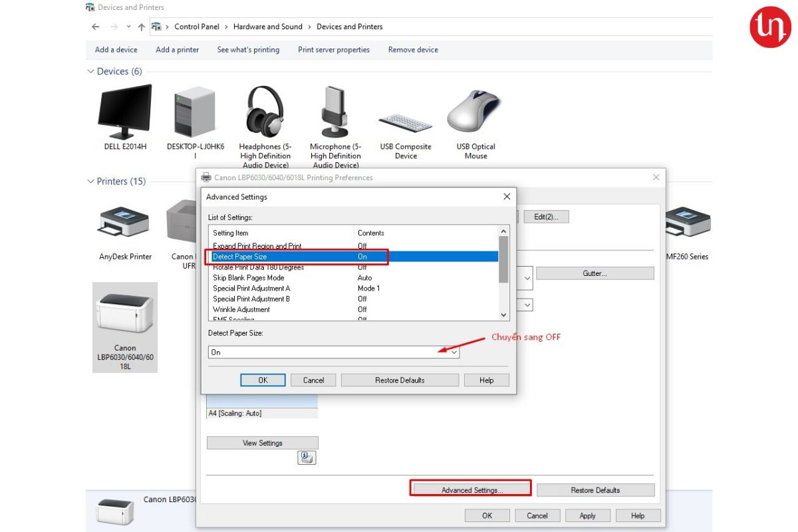This screenshot has height=532, width=798.
Task: Select the Wrinkle Adjustment setting
Action: pos(353,309)
